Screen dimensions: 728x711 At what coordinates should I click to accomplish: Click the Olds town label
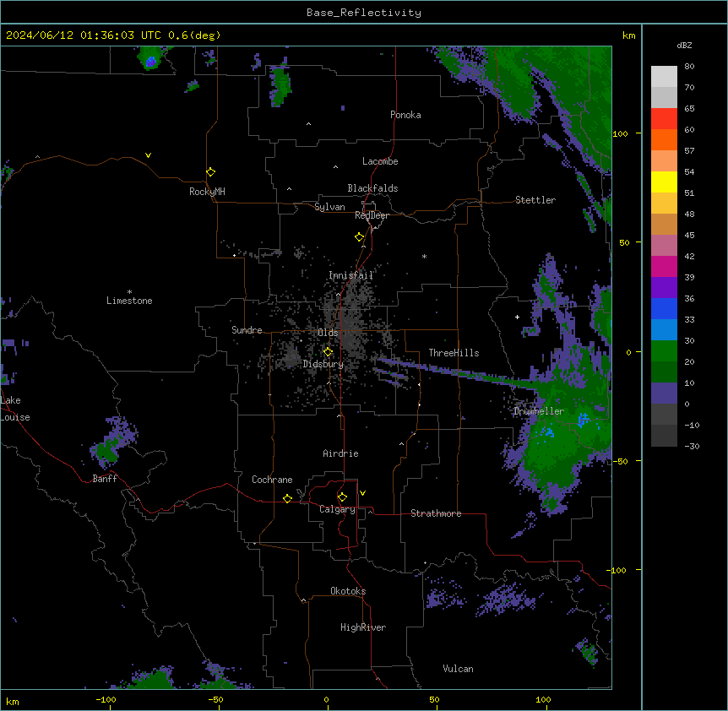[x=328, y=333]
